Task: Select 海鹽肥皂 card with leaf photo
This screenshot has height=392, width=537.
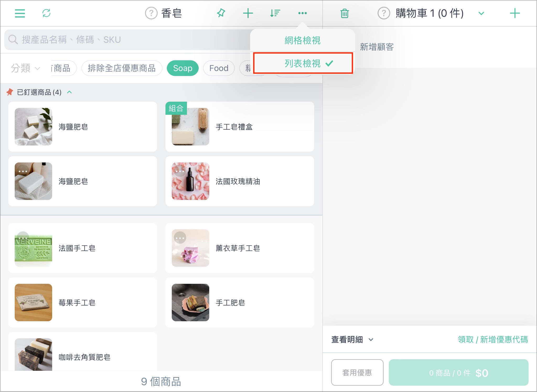Action: pyautogui.click(x=83, y=127)
